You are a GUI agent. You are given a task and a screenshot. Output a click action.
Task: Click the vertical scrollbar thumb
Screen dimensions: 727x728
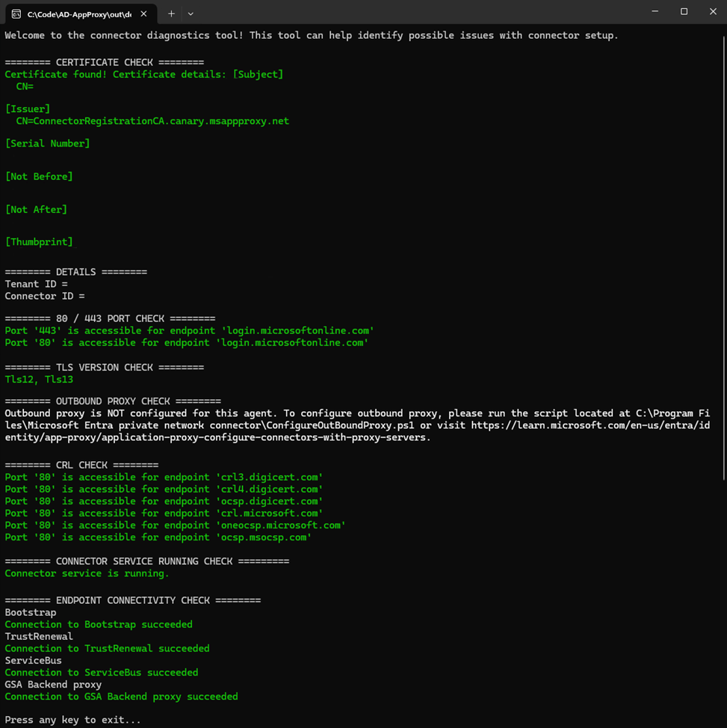click(724, 258)
